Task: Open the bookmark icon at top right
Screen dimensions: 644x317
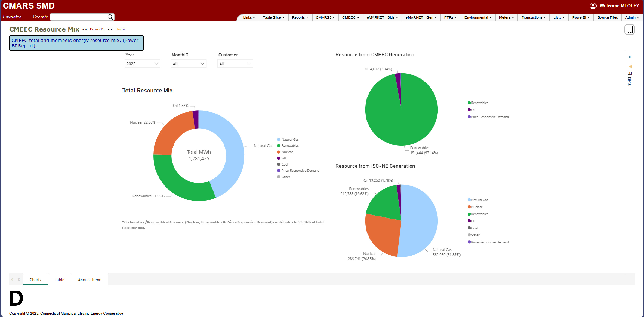Action: [629, 29]
